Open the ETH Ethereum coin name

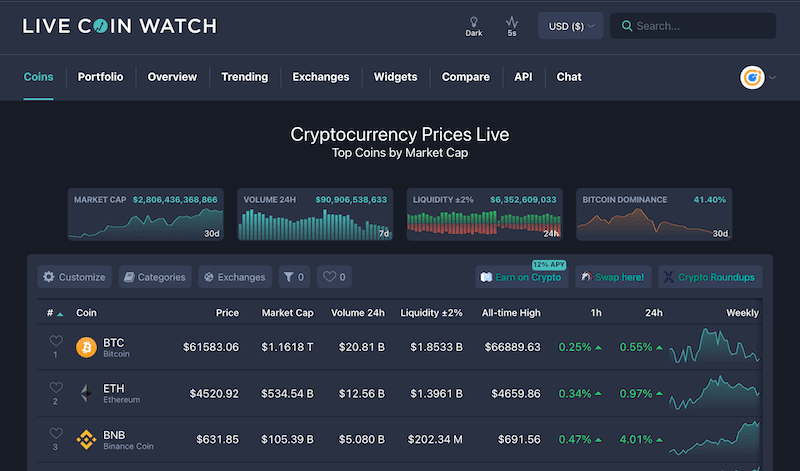pyautogui.click(x=121, y=393)
